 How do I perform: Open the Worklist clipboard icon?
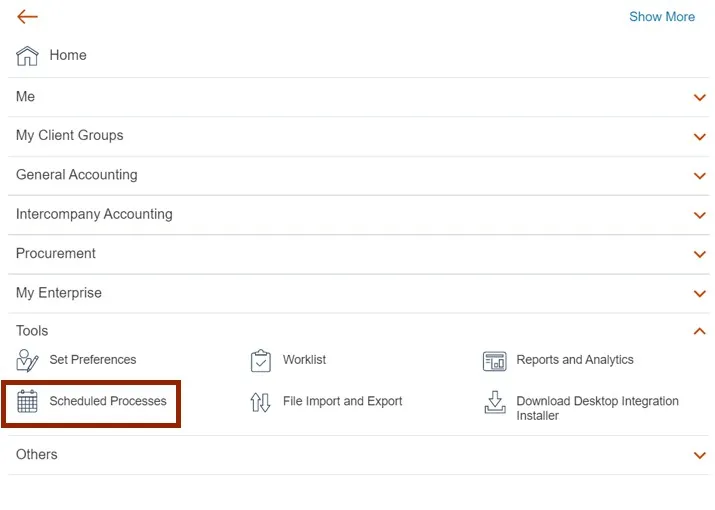(x=261, y=361)
